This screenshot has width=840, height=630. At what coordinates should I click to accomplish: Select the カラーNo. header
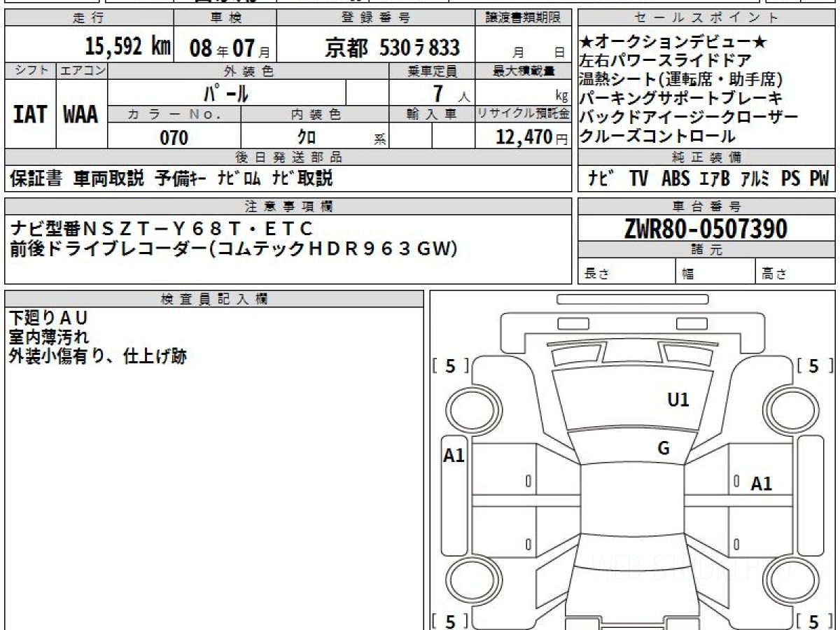(174, 115)
